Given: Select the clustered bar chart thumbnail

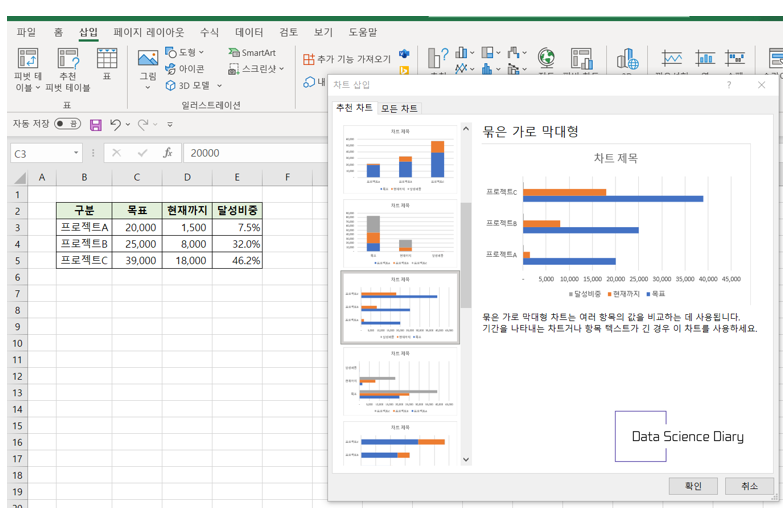Looking at the screenshot, I should tap(400, 308).
